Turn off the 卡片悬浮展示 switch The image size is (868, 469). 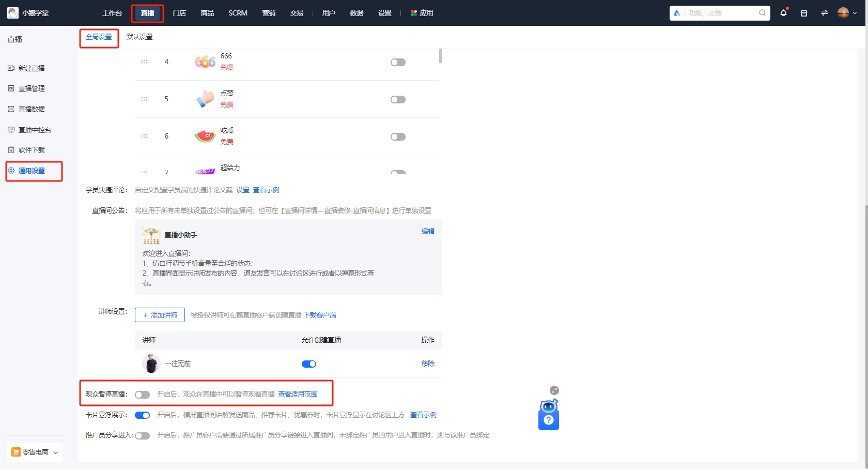coord(142,415)
